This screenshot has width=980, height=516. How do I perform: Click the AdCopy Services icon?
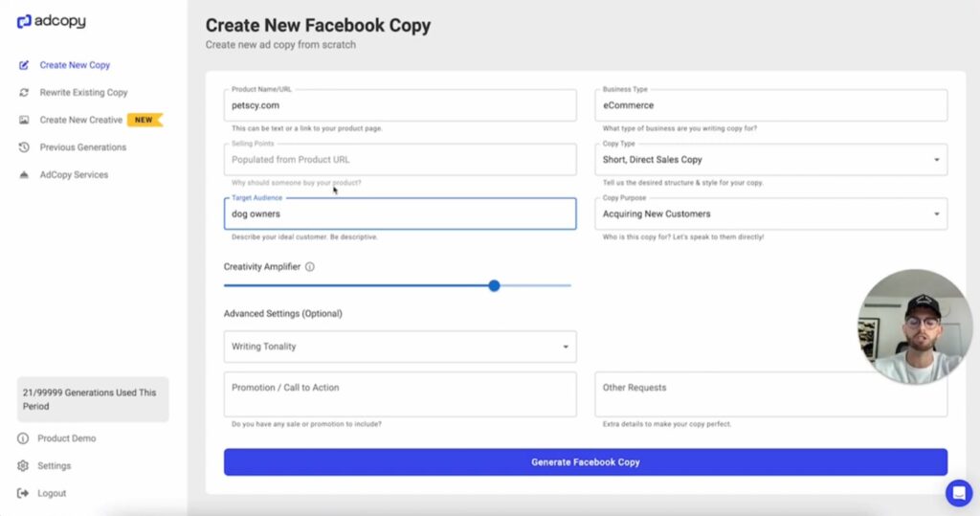point(24,175)
